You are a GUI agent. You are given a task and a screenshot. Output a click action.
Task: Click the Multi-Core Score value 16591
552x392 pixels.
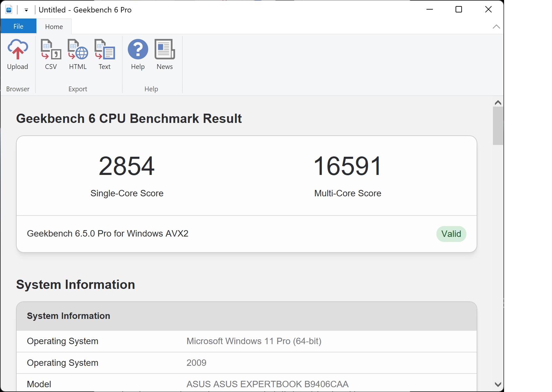tap(348, 166)
